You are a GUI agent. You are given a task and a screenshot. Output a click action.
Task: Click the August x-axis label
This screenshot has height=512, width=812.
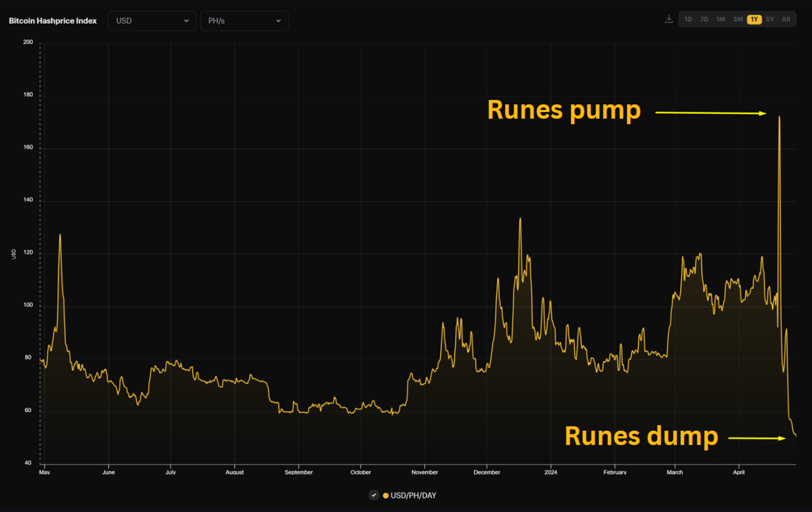coord(234,472)
